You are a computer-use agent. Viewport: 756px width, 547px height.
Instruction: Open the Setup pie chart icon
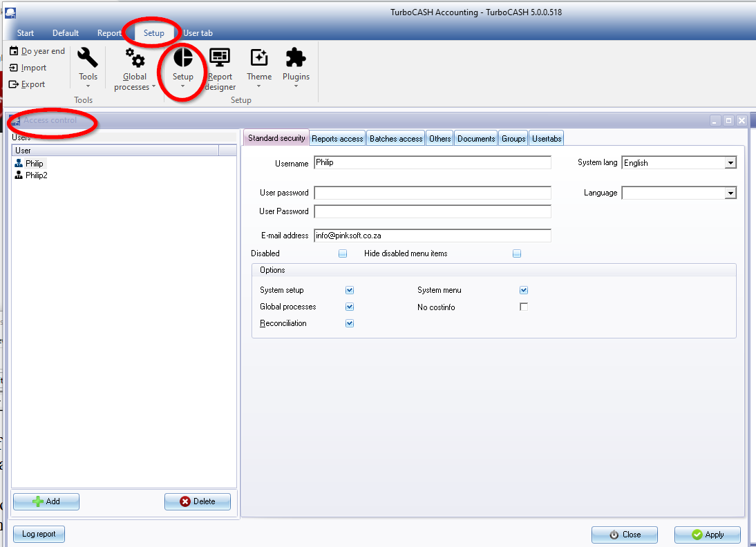coord(182,58)
